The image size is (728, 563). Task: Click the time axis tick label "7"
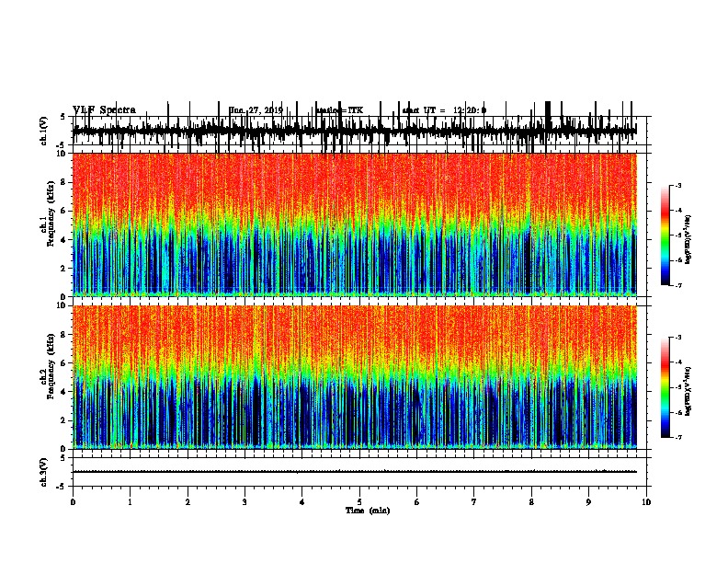(x=474, y=502)
